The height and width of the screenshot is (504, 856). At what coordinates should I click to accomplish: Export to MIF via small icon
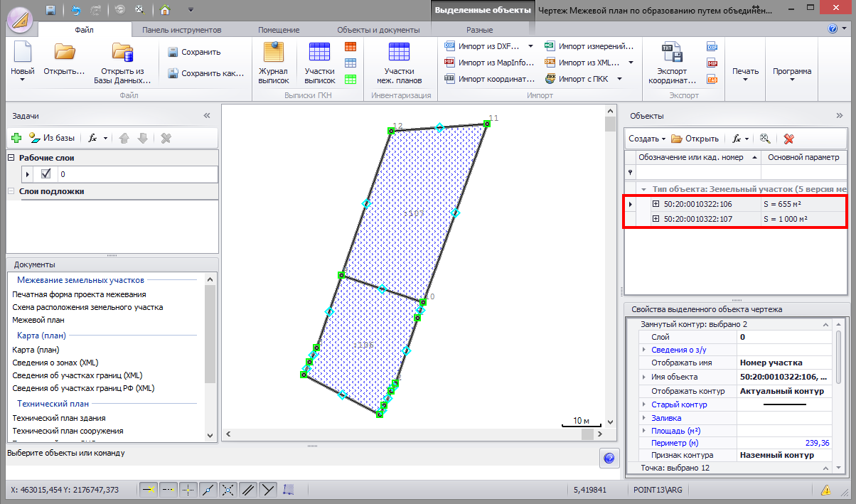[x=712, y=63]
